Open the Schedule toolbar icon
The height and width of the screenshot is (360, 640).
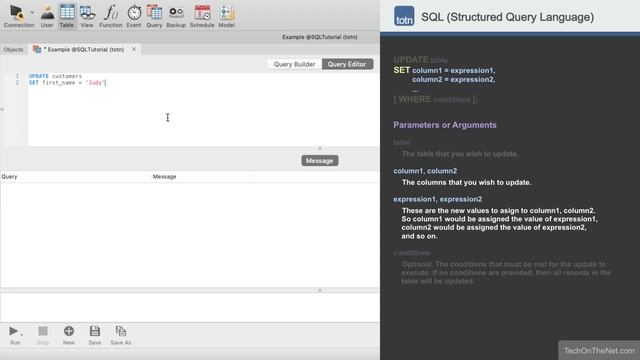[x=202, y=16]
